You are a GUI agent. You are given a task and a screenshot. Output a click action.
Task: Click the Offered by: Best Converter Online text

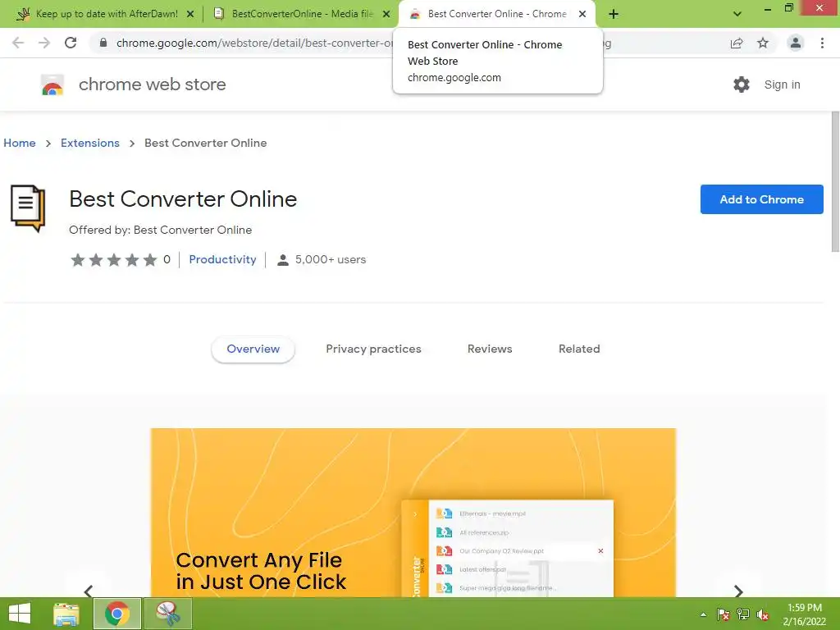[160, 230]
